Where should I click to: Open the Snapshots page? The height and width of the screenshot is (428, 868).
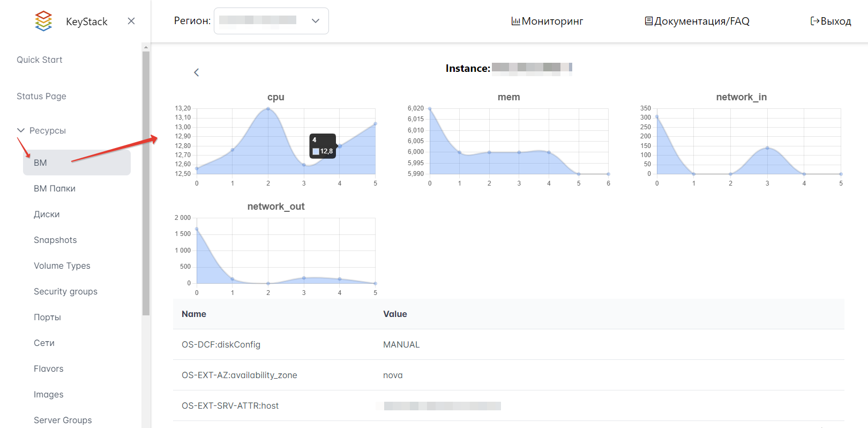tap(55, 240)
